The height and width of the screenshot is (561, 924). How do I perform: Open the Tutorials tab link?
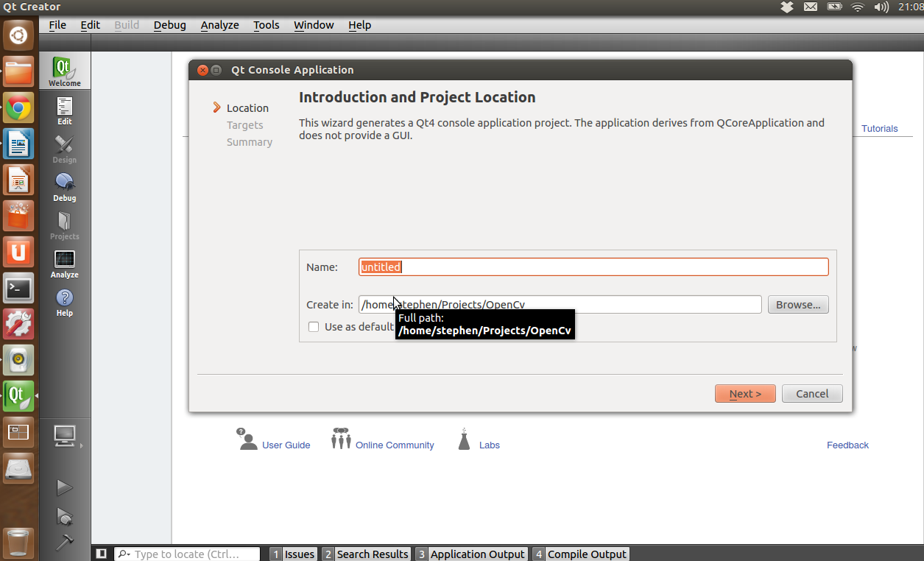880,129
